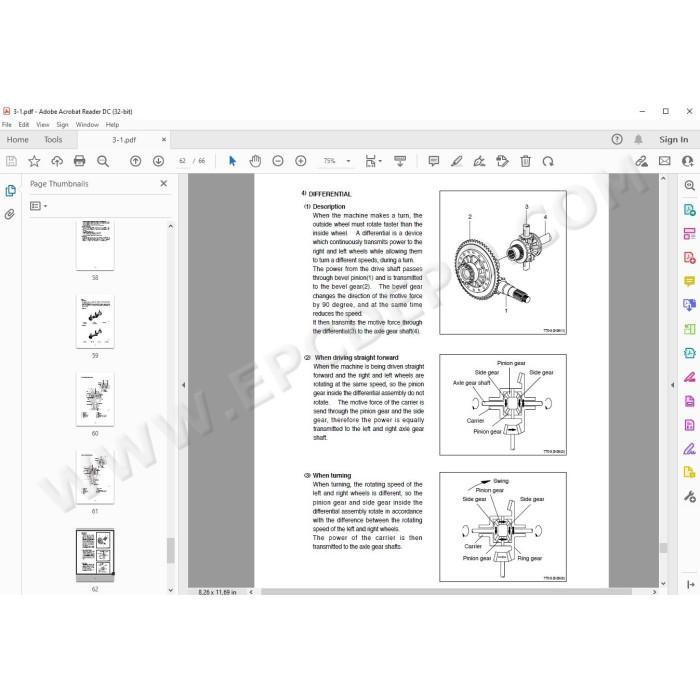The width and height of the screenshot is (700, 700).
Task: Click the Delete page trash icon
Action: [525, 161]
